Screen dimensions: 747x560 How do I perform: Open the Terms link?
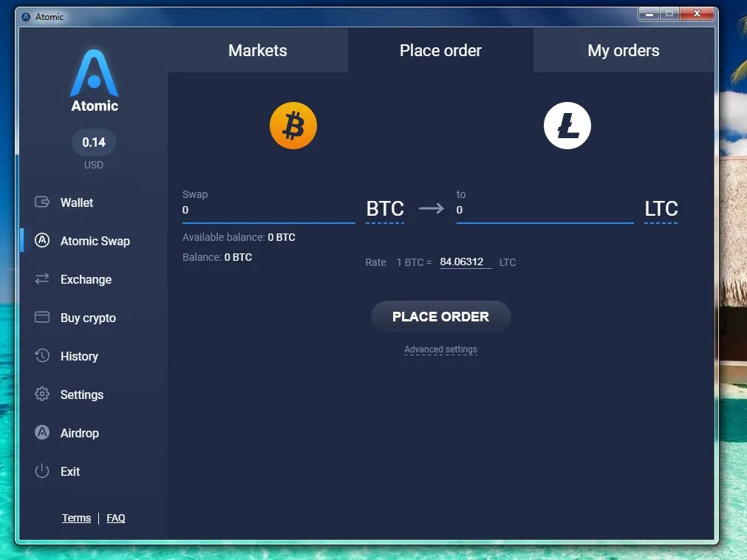[76, 518]
